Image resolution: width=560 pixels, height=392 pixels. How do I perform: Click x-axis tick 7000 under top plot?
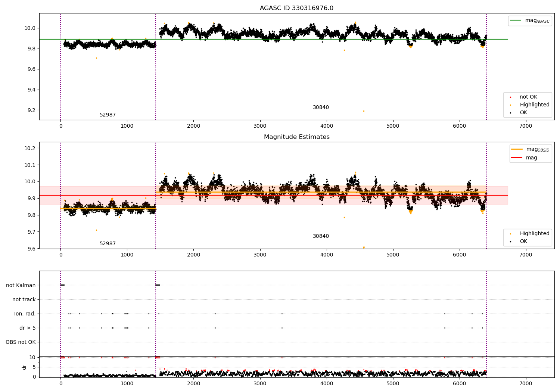tap(526, 126)
